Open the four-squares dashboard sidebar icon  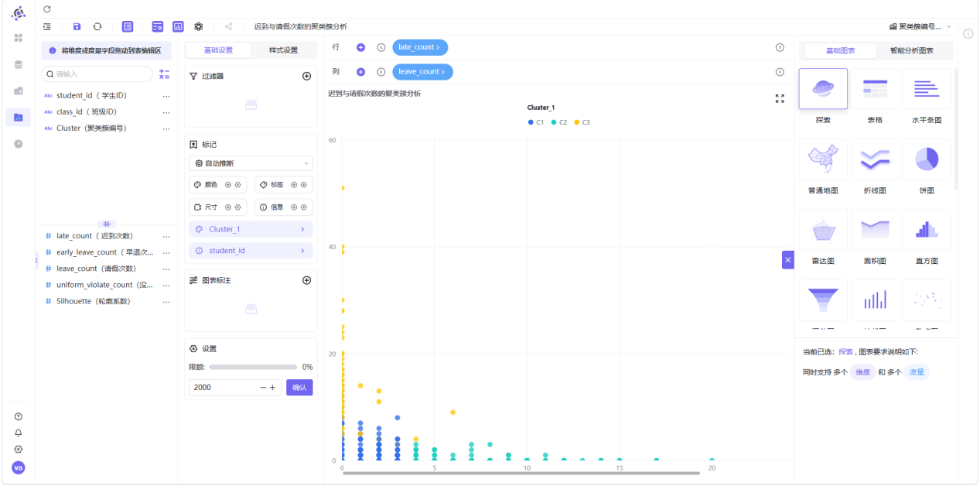[x=19, y=38]
